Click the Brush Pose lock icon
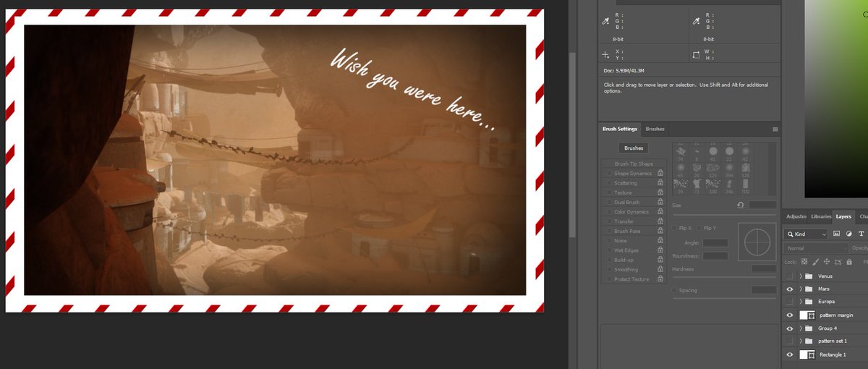Viewport: 868px width, 369px height. click(x=660, y=231)
